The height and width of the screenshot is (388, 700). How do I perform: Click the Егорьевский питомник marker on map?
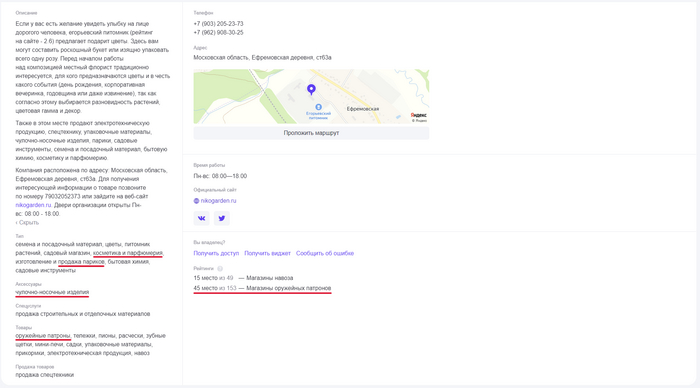pyautogui.click(x=318, y=112)
